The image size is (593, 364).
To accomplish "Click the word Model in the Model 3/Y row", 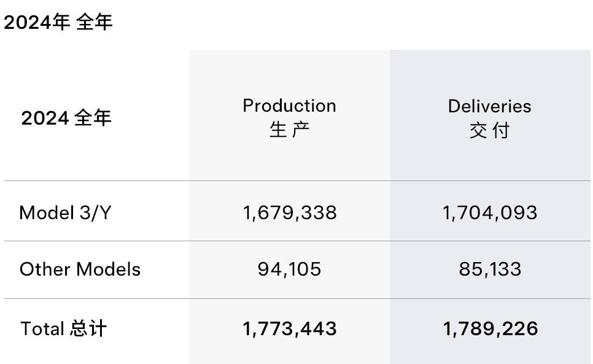I will pos(46,212).
